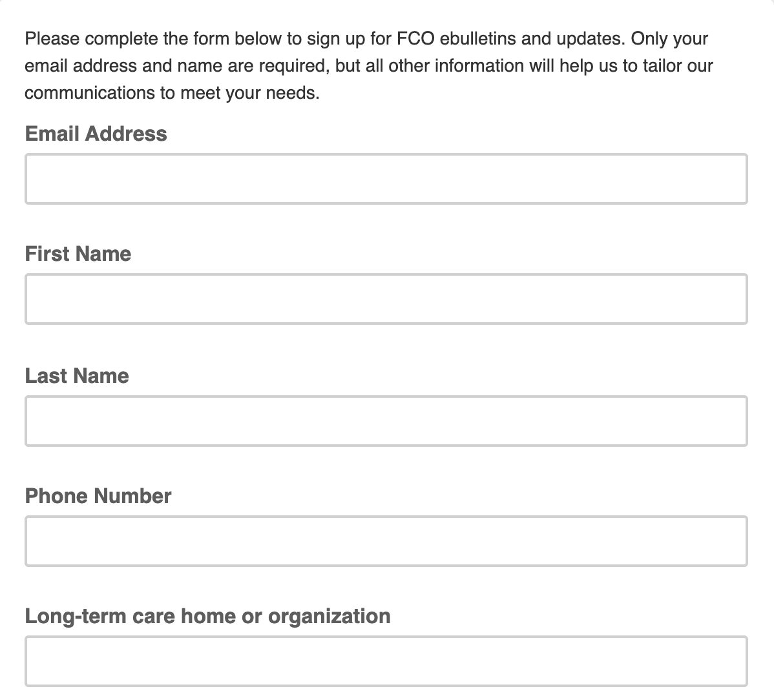Focus the Long-term care home or organization field
This screenshot has width=774, height=700.
(x=386, y=661)
